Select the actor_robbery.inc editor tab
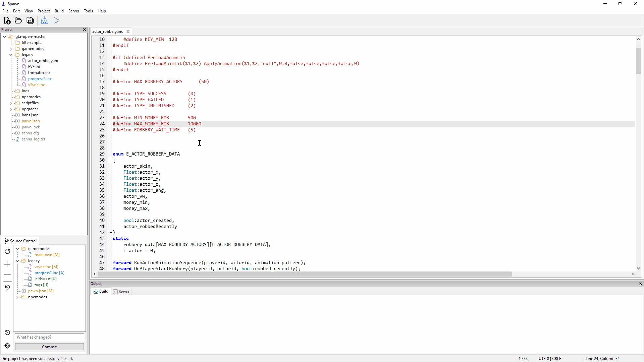644x362 pixels. click(108, 32)
